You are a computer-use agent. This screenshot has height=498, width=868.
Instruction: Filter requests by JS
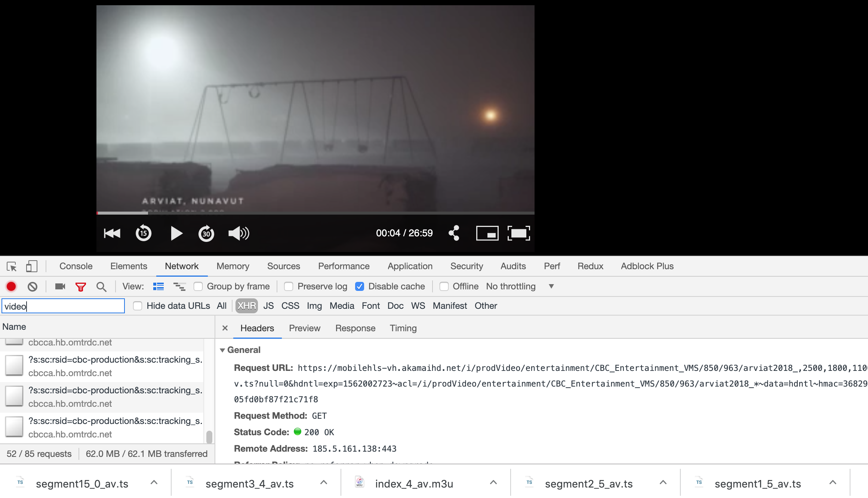268,306
